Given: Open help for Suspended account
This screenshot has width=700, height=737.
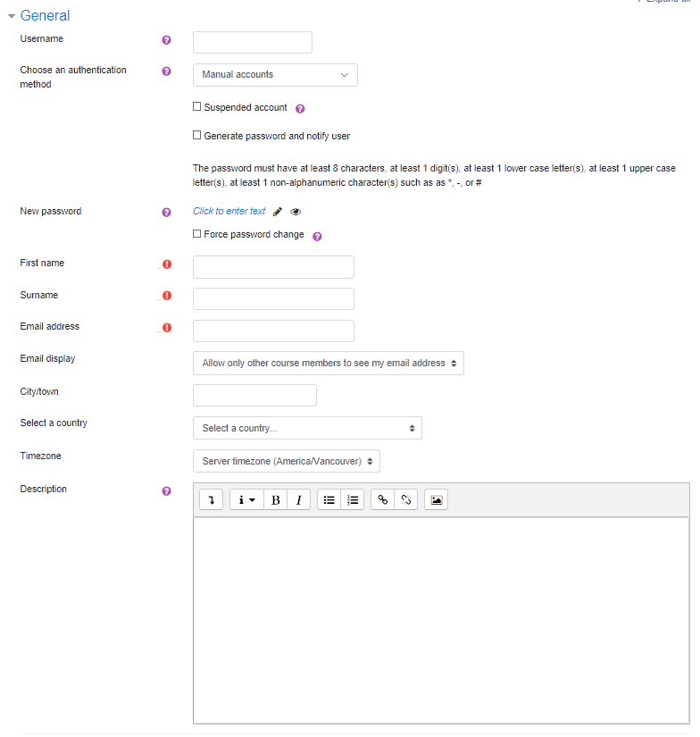Looking at the screenshot, I should click(x=300, y=109).
